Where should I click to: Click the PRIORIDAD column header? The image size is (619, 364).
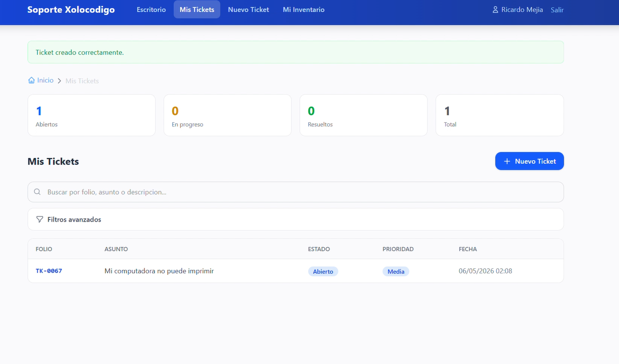click(x=398, y=249)
